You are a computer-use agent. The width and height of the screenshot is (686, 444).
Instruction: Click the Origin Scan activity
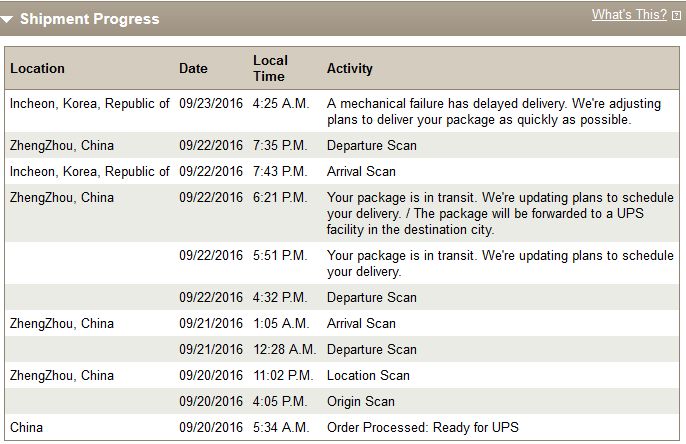[361, 402]
